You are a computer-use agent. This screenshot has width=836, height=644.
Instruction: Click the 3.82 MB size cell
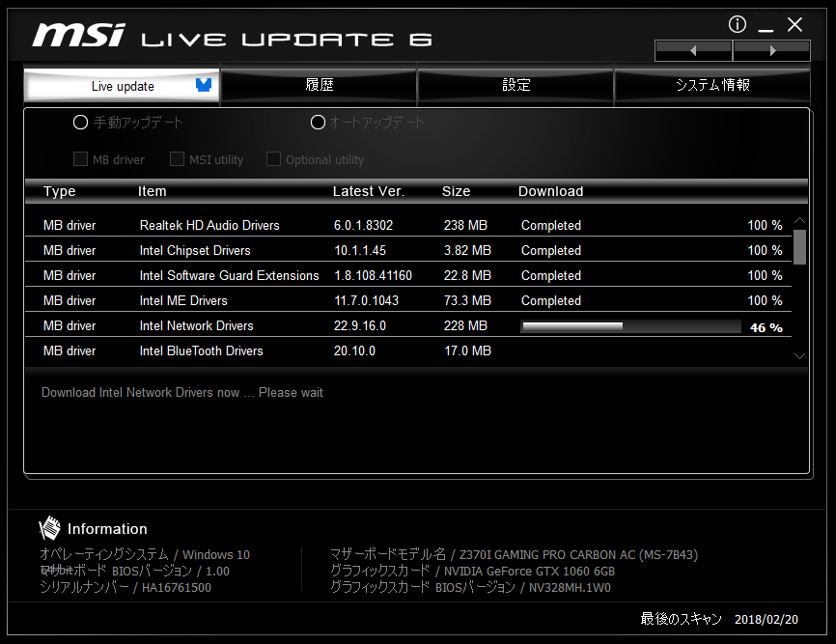point(467,250)
